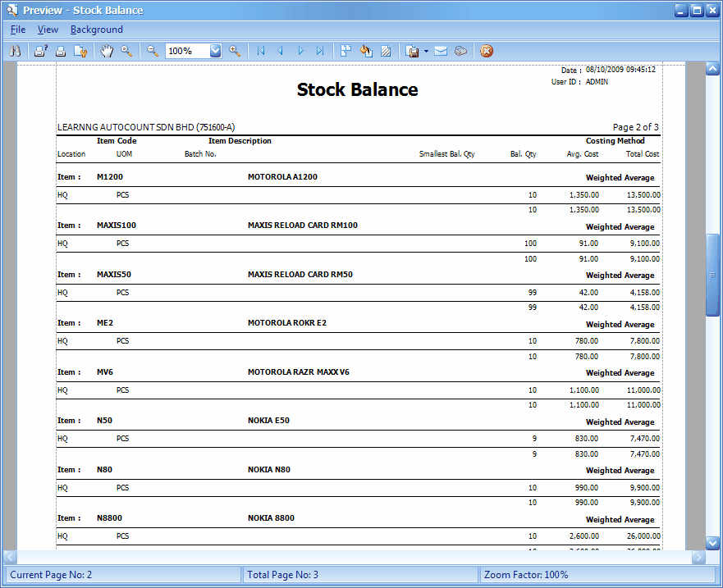Click the Page 2 of 3 label
The height and width of the screenshot is (588, 723).
635,127
